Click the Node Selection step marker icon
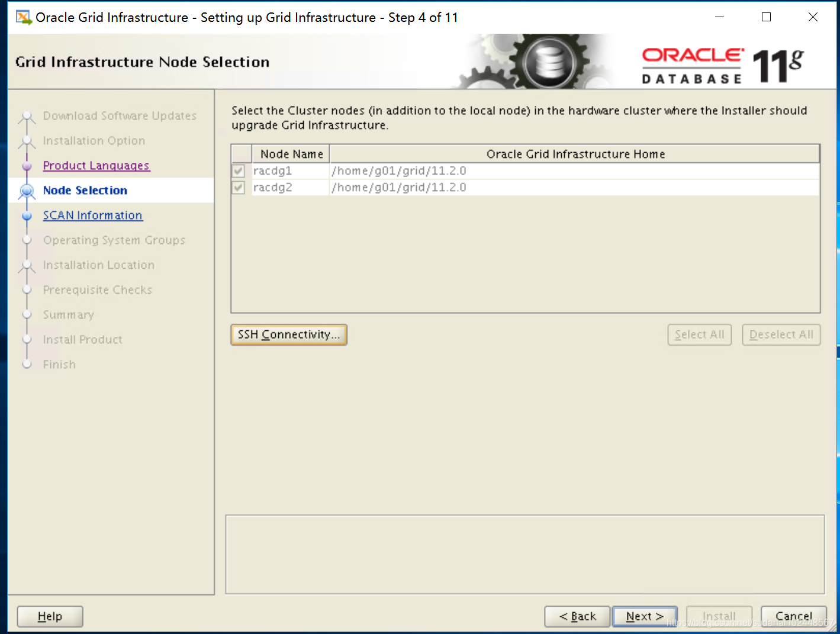Viewport: 840px width, 634px height. pyautogui.click(x=27, y=191)
